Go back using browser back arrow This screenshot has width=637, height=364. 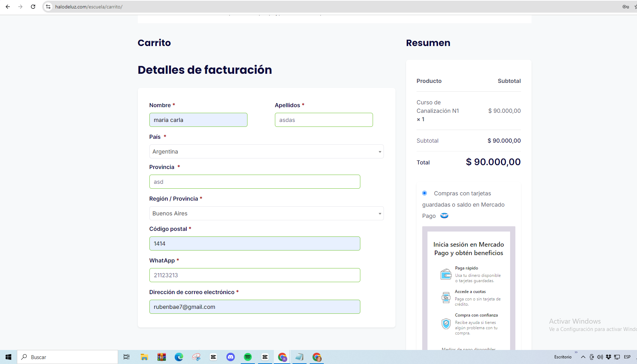coord(8,7)
